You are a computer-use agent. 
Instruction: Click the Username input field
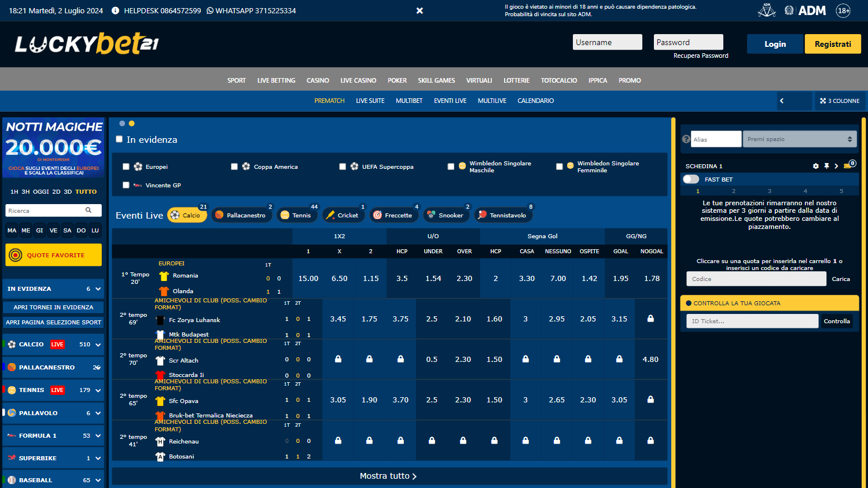click(x=608, y=42)
